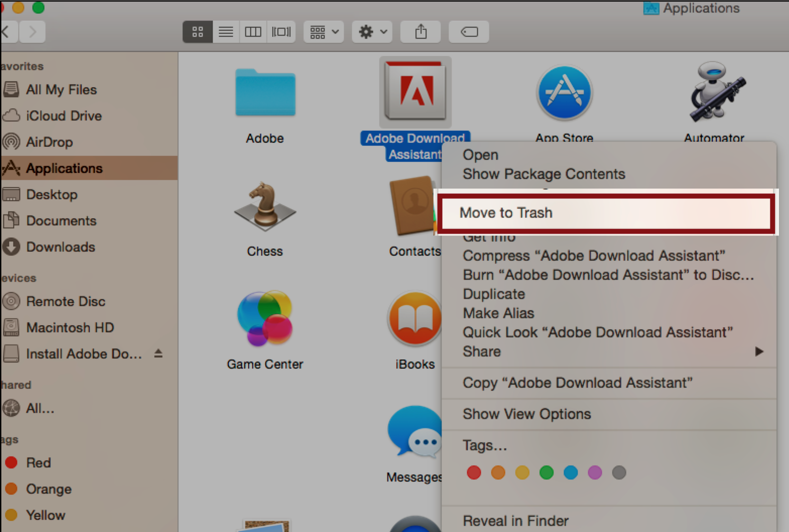This screenshot has width=789, height=532.
Task: Select the Chess application icon
Action: click(265, 207)
